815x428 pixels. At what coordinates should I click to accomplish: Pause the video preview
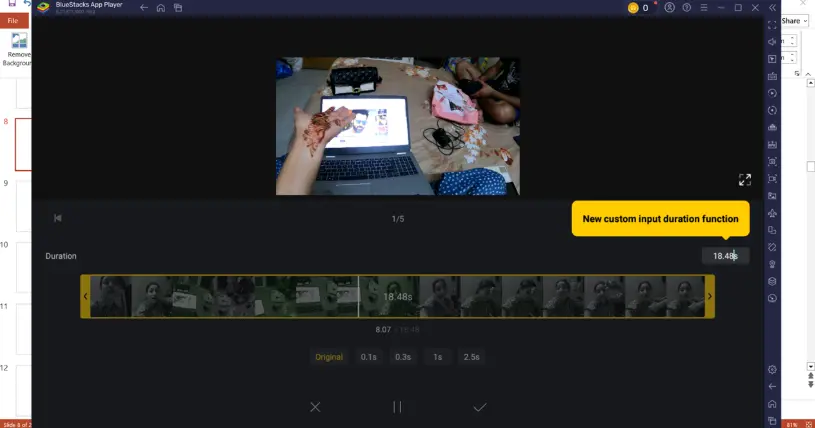pyautogui.click(x=397, y=407)
